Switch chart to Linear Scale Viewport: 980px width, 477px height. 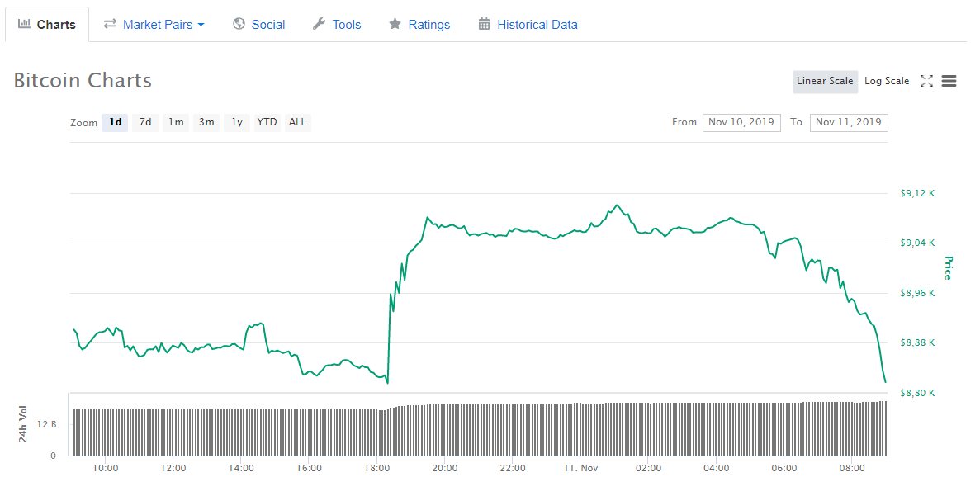point(825,81)
